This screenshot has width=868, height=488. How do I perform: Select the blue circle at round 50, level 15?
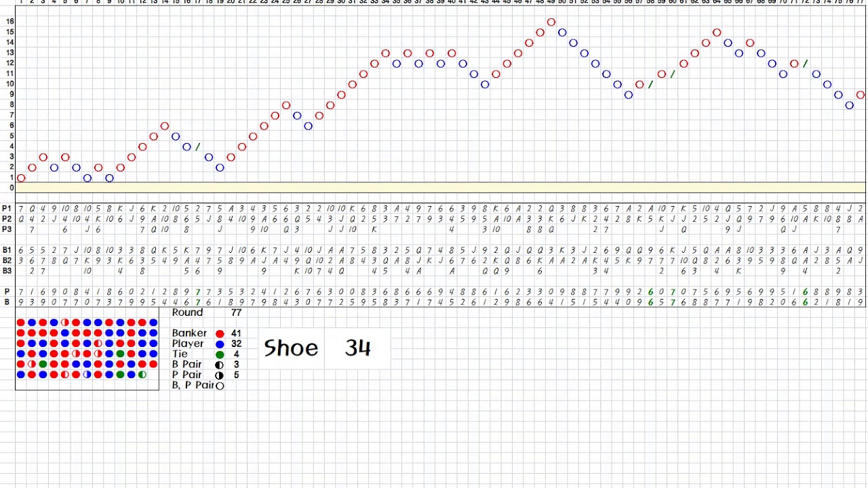(562, 33)
